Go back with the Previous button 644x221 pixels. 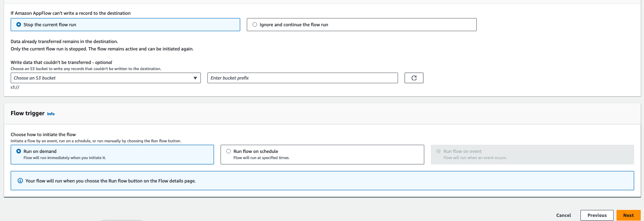pyautogui.click(x=596, y=215)
